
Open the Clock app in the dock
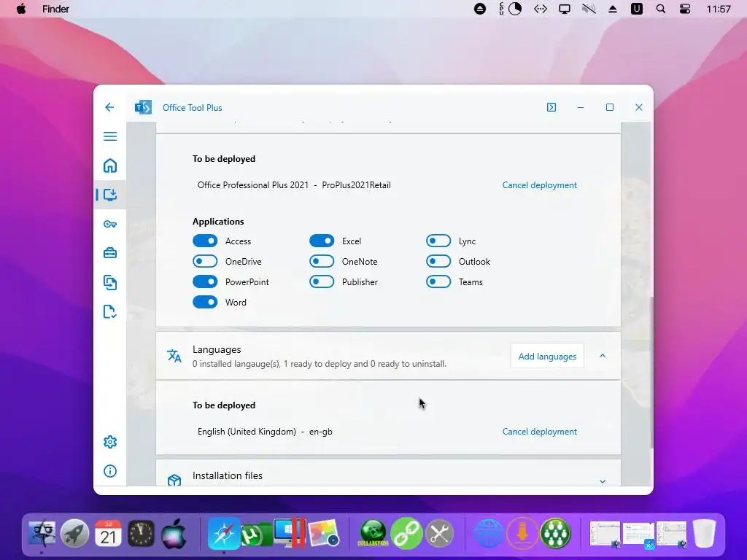[141, 533]
